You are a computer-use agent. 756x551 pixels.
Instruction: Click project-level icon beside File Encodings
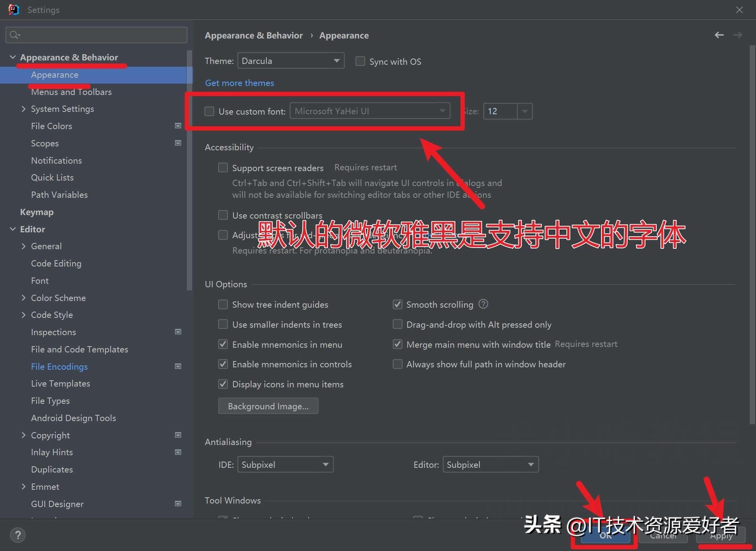pyautogui.click(x=178, y=366)
